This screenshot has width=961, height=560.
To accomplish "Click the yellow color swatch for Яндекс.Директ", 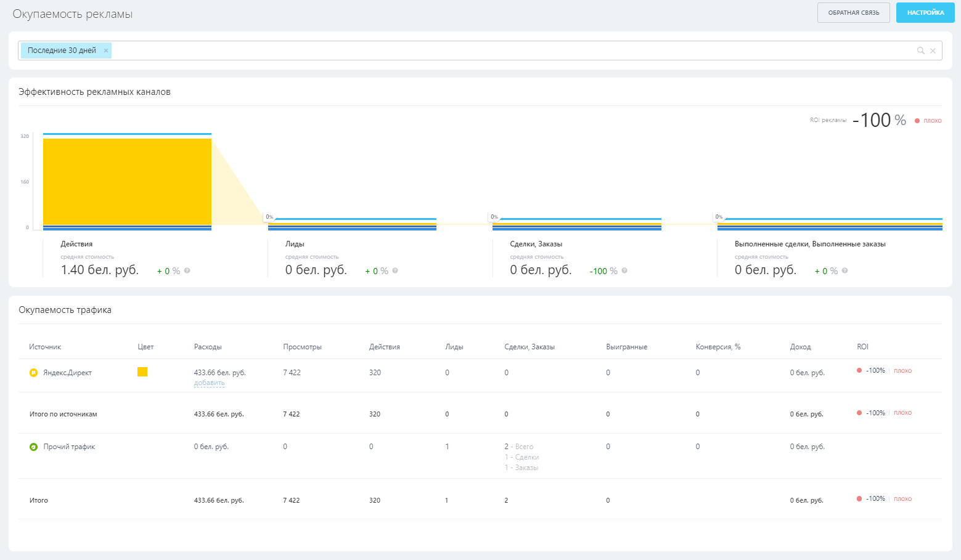I will [142, 371].
